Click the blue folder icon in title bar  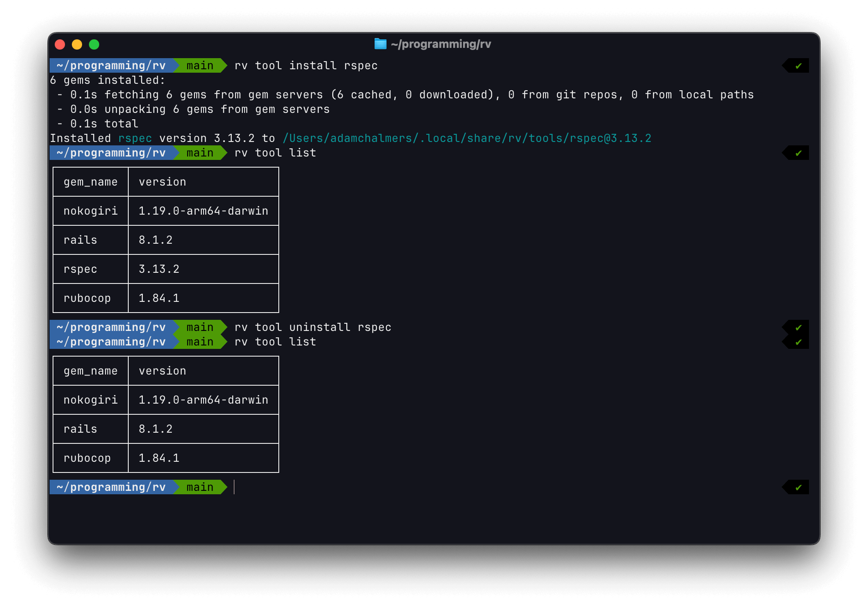[380, 44]
